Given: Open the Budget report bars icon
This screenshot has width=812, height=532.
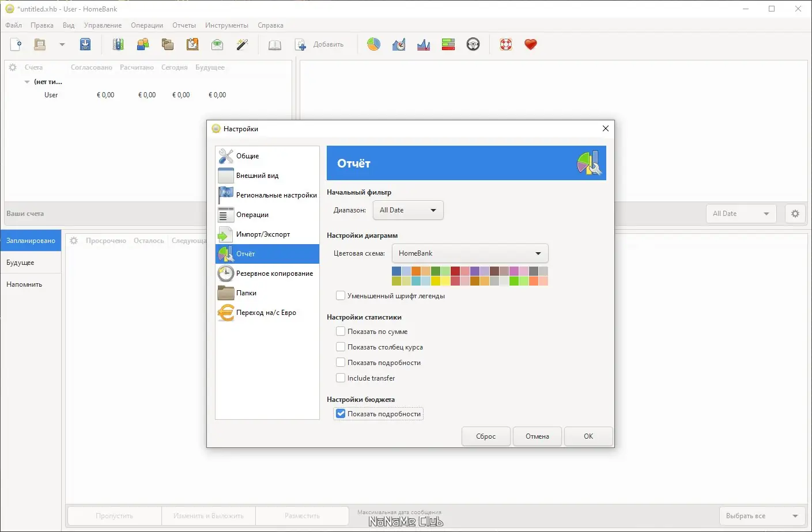Looking at the screenshot, I should 448,44.
